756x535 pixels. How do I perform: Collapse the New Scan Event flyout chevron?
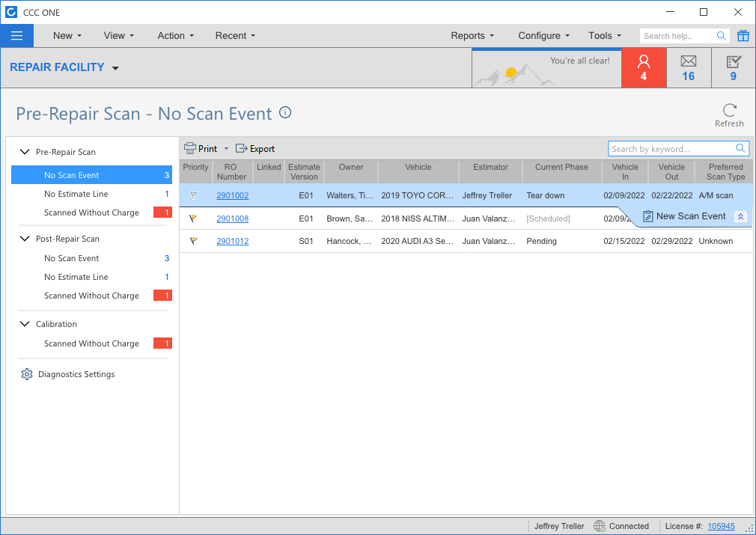click(x=740, y=217)
